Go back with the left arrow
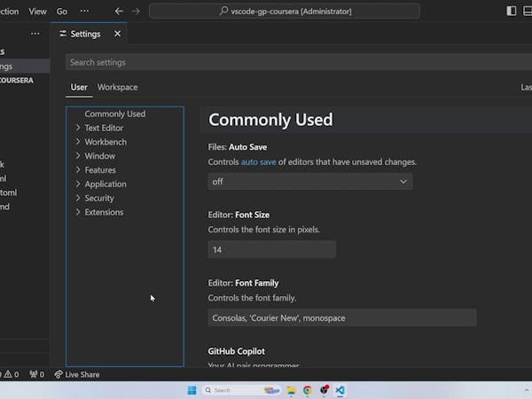Image resolution: width=532 pixels, height=399 pixels. 119,12
